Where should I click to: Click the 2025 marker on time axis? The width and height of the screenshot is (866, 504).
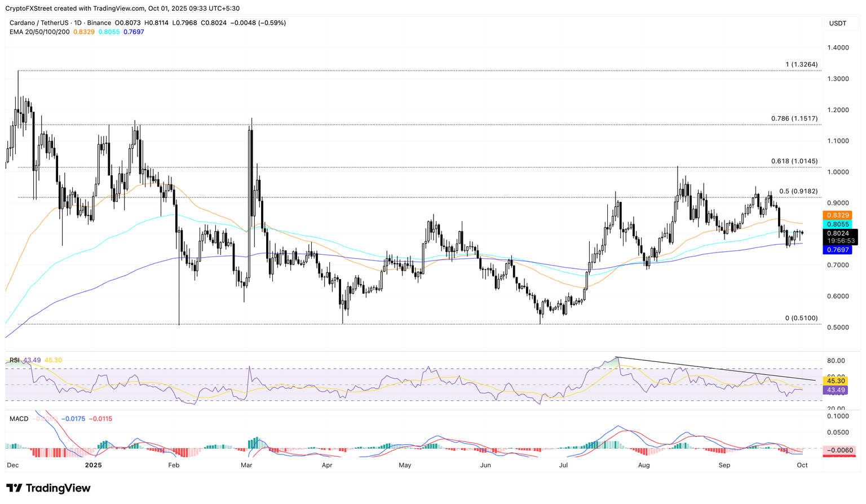(93, 465)
